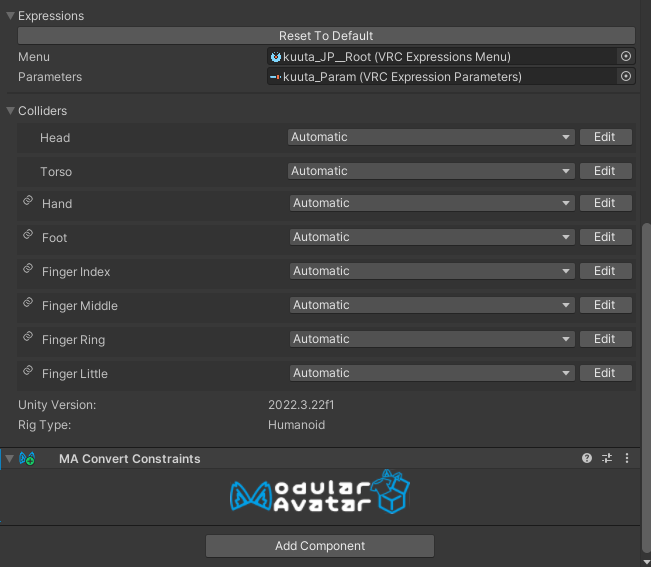Viewport: 651px width, 567px height.
Task: Click the scrollbar down arrow
Action: click(646, 562)
